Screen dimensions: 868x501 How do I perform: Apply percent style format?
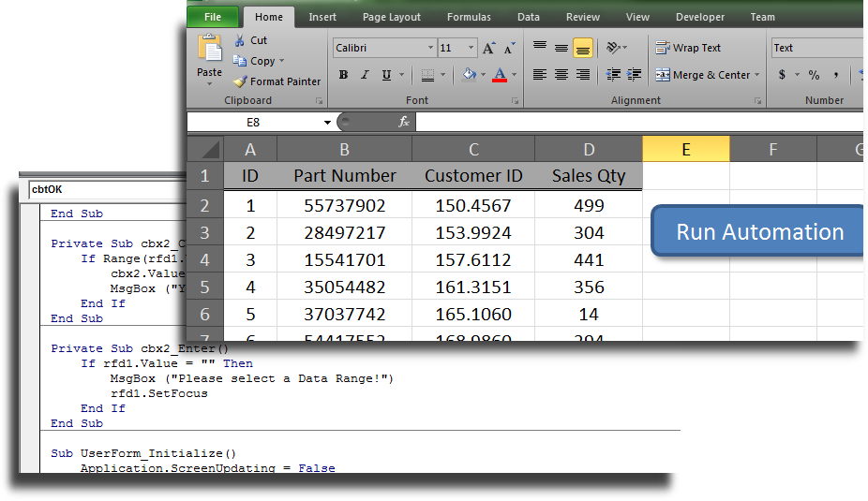[814, 75]
